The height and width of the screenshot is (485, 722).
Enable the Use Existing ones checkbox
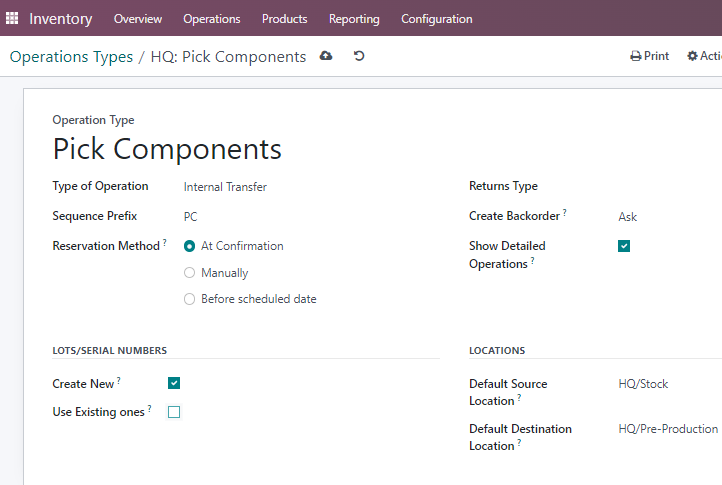pos(174,412)
